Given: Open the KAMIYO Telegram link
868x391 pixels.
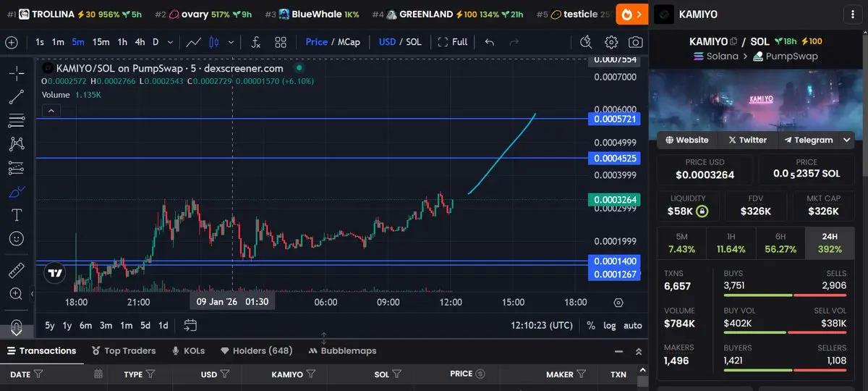Looking at the screenshot, I should [808, 140].
